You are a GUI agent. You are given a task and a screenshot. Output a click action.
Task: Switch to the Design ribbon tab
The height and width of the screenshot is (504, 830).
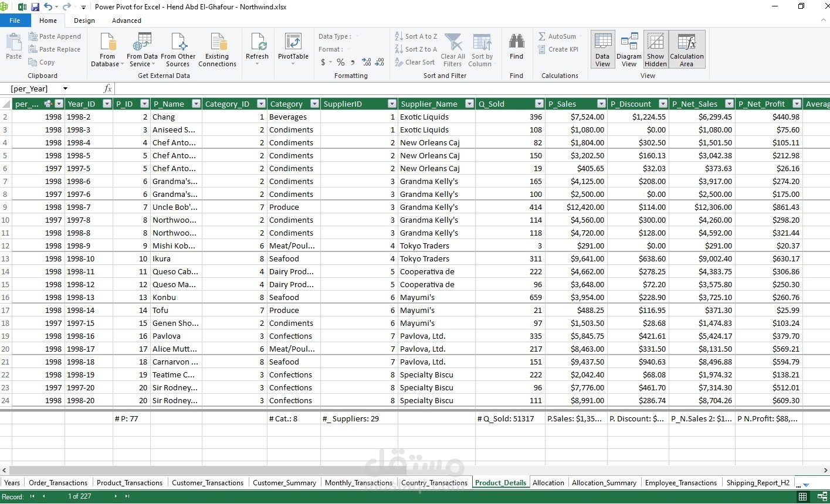point(84,21)
